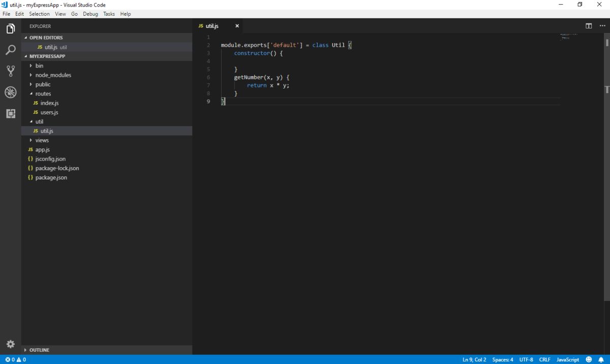Open the editor More Actions ellipsis
The width and height of the screenshot is (610, 364).
[603, 26]
